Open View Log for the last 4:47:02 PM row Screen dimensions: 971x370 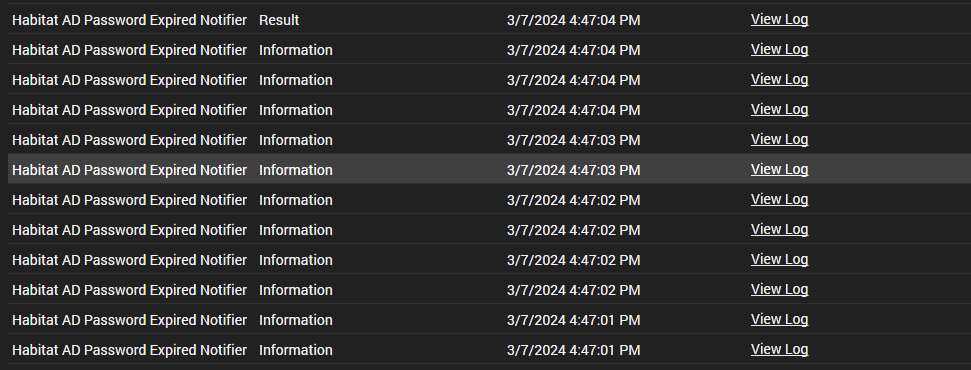[x=779, y=289]
